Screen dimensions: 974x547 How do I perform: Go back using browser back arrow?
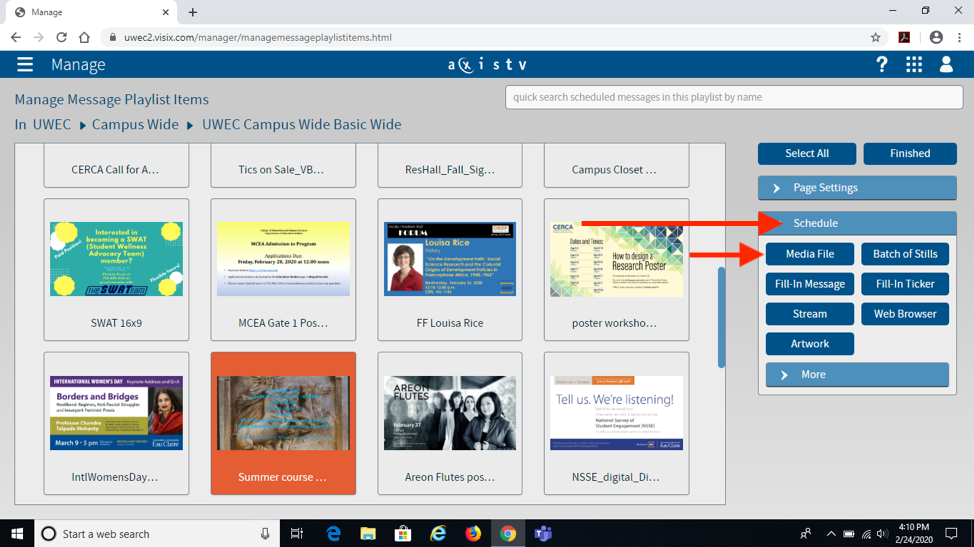tap(16, 37)
